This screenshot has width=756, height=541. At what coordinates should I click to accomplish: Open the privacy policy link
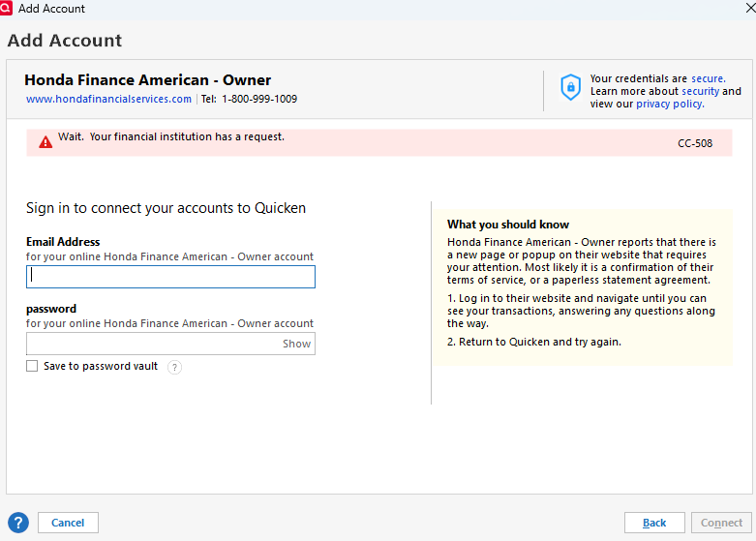(670, 104)
